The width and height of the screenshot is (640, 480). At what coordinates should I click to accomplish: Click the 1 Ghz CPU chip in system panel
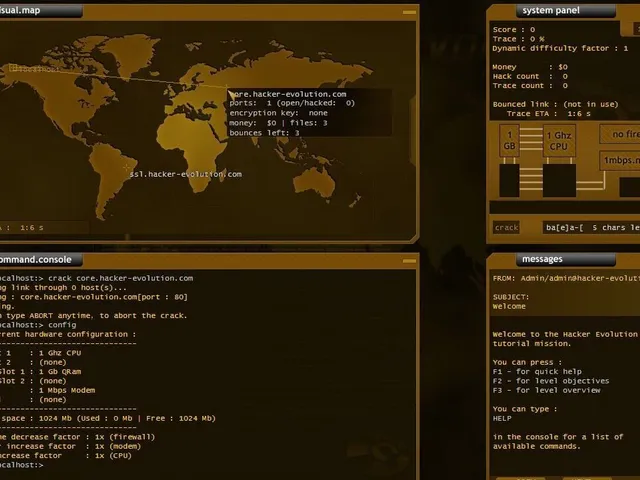[x=559, y=140]
